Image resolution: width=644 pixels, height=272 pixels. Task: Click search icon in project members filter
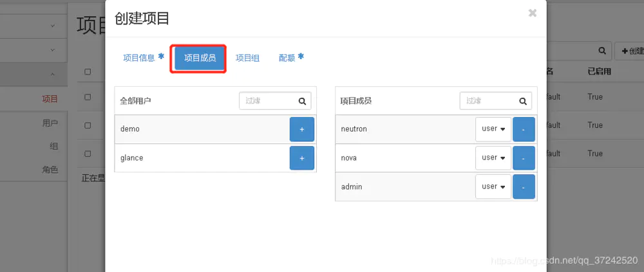coord(523,101)
